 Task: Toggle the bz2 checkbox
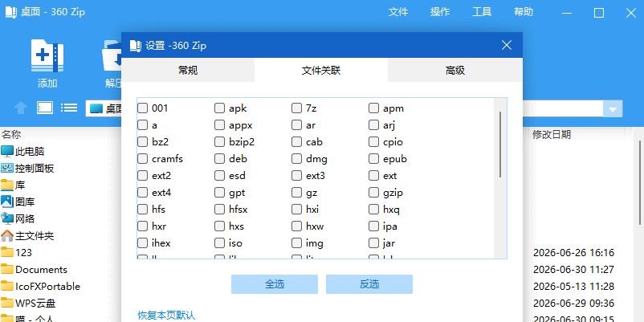click(x=142, y=142)
